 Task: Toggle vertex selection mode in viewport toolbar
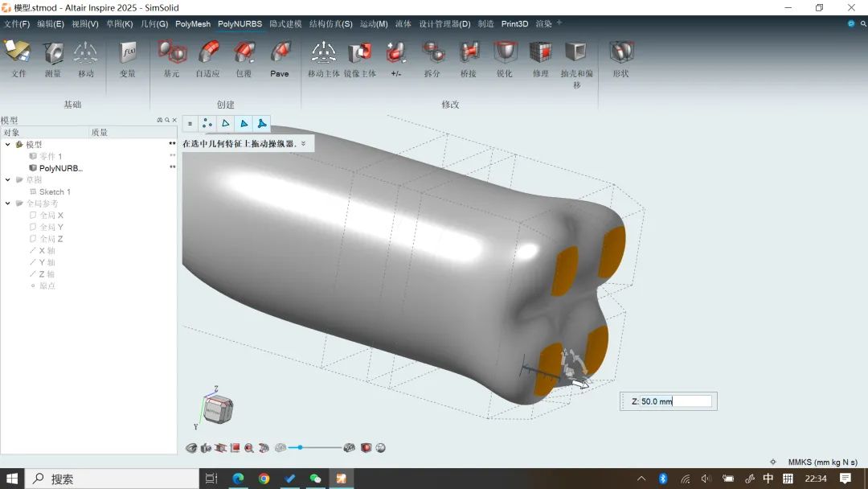point(207,124)
